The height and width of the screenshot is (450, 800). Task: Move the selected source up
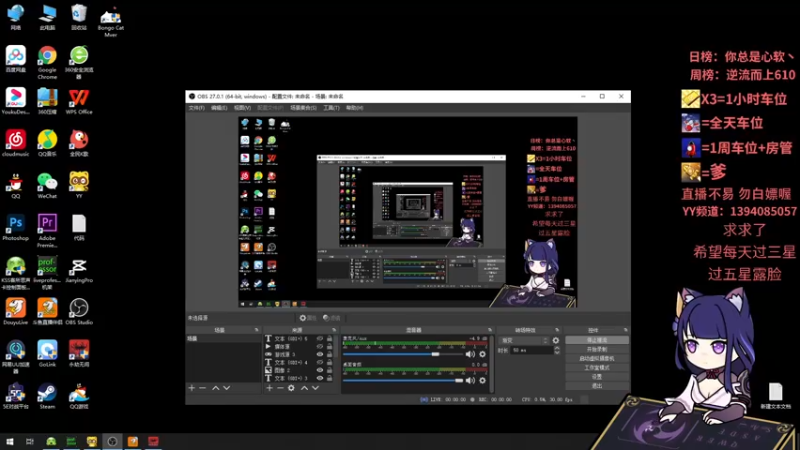pos(304,388)
